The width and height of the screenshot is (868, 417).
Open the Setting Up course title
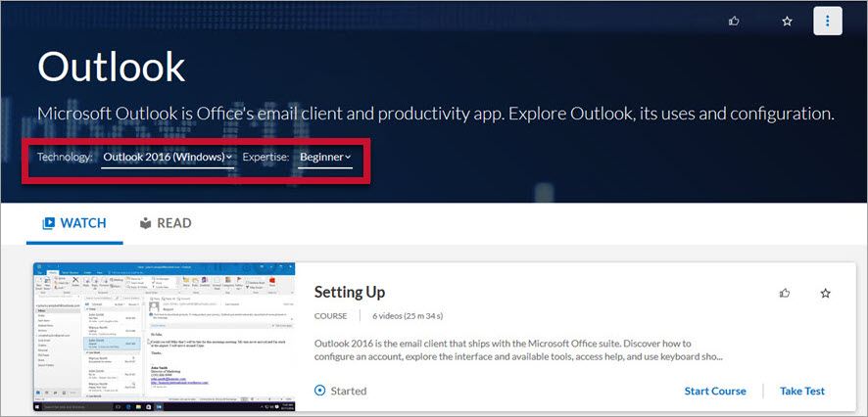pos(350,292)
